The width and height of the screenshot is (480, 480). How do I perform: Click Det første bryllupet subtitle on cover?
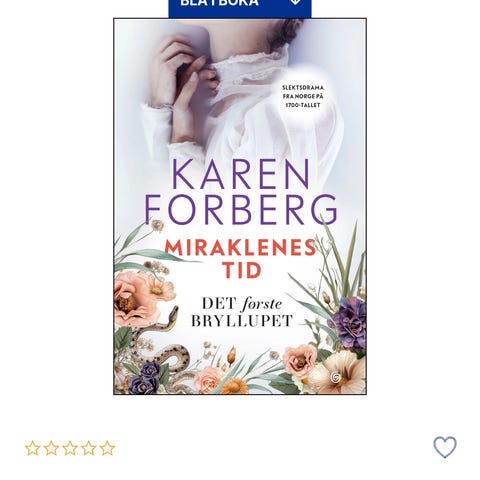click(242, 312)
